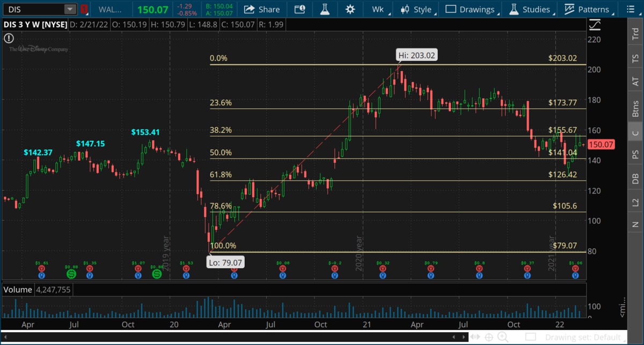Open the Patterns menu
Viewport: 644px width, 345px height.
tap(588, 9)
